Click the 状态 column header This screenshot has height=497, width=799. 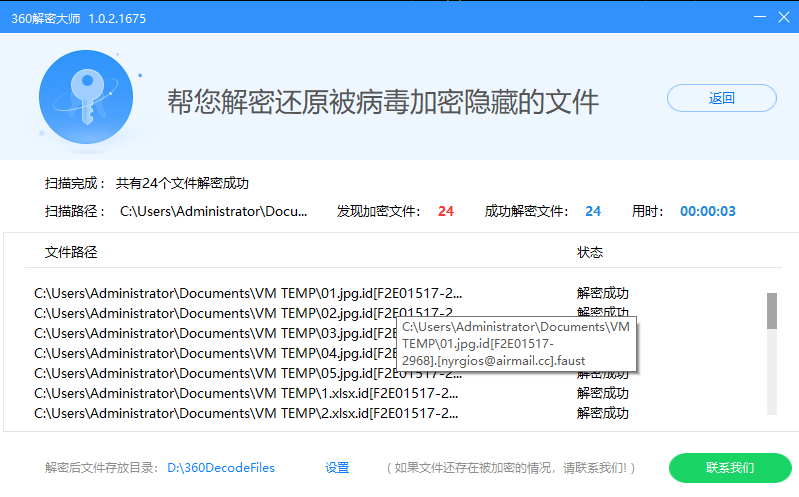(x=590, y=252)
